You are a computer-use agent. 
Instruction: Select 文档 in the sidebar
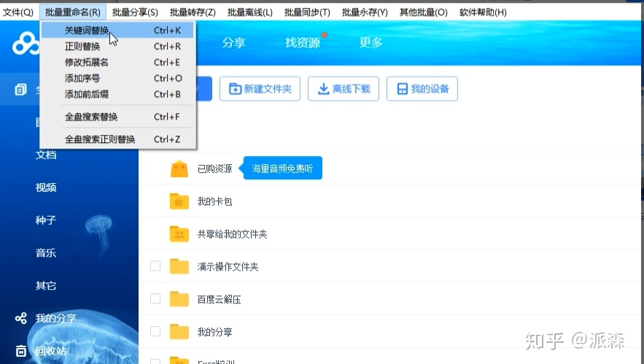pyautogui.click(x=46, y=155)
